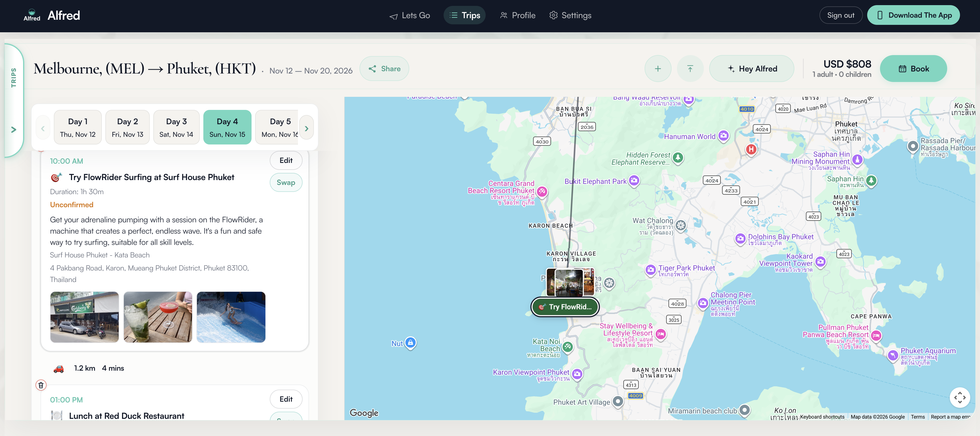The image size is (980, 436).
Task: Click the Nut shopping map pin
Action: (411, 343)
